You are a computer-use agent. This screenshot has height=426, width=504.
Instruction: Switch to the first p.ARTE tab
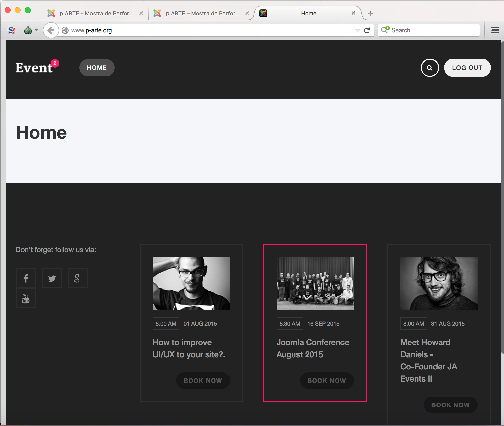(95, 13)
